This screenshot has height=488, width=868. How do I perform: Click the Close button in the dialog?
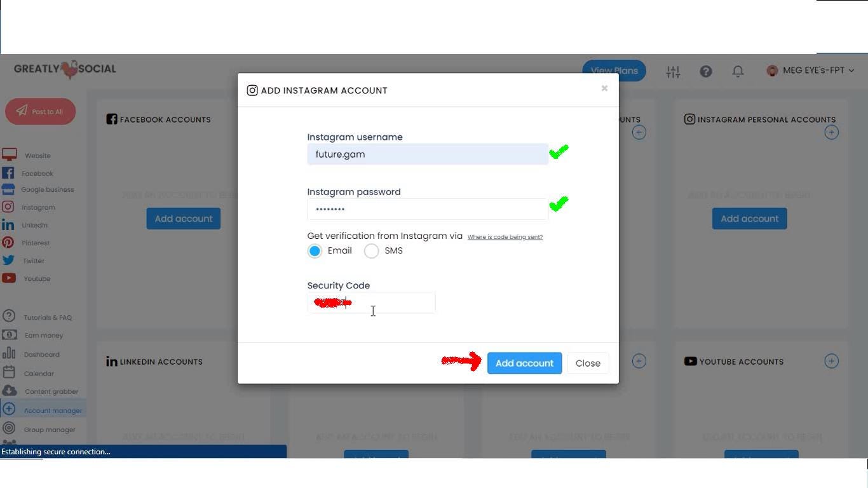click(588, 363)
